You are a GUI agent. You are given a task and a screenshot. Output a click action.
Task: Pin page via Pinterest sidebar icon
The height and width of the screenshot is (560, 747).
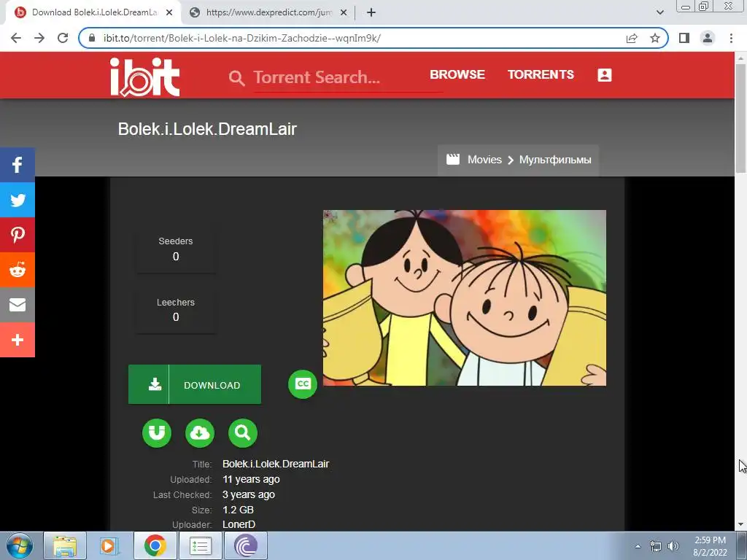click(18, 235)
